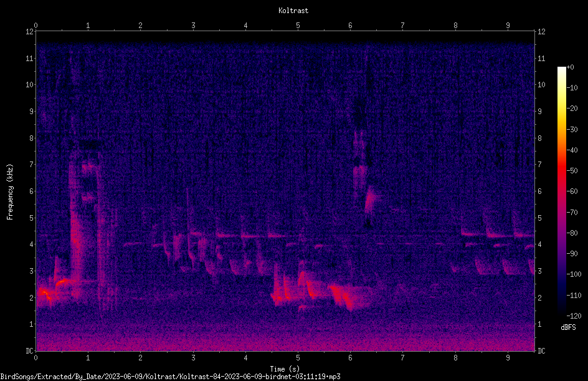Click the Frequency (kHz) axis label
Screen dimensions: 588x381
[10, 192]
